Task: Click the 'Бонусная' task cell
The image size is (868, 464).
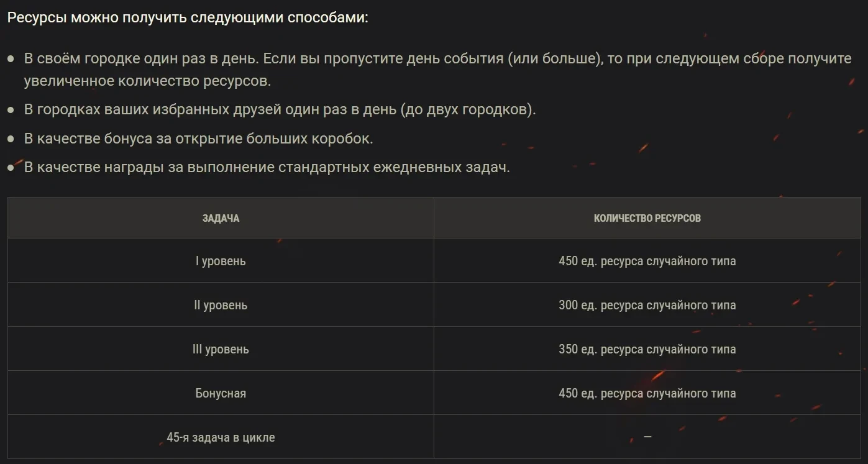Action: pos(221,393)
